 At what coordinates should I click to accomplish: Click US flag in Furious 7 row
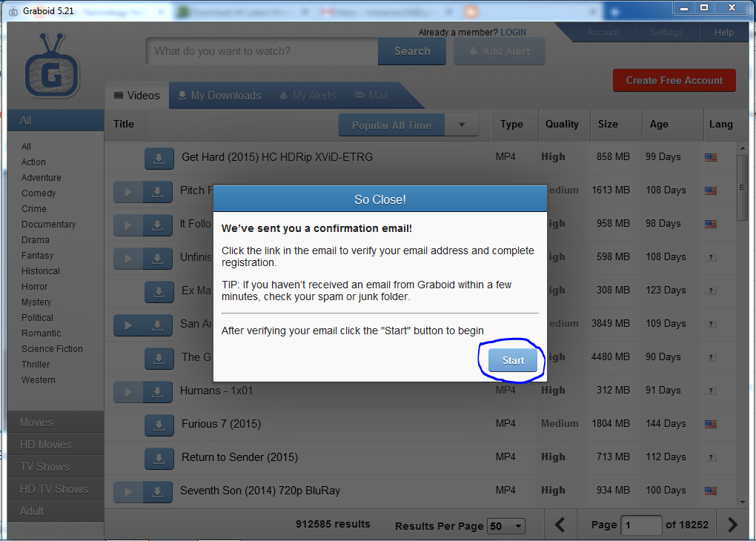[710, 424]
